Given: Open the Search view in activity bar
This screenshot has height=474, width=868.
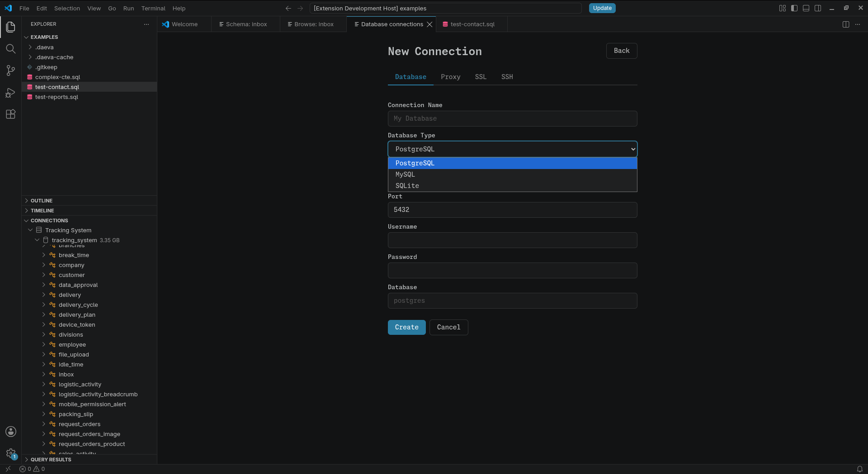Looking at the screenshot, I should point(10,49).
